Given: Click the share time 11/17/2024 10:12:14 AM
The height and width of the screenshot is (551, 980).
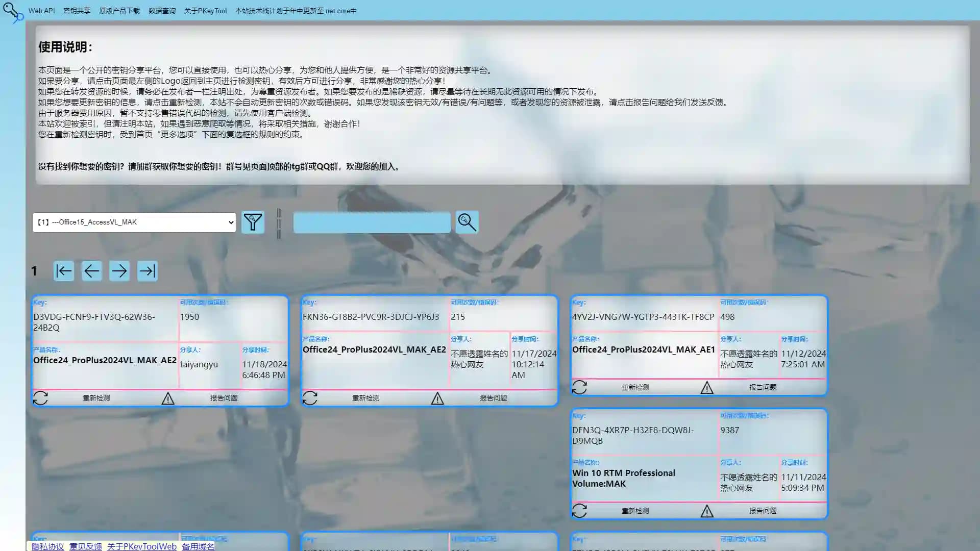Looking at the screenshot, I should click(534, 364).
